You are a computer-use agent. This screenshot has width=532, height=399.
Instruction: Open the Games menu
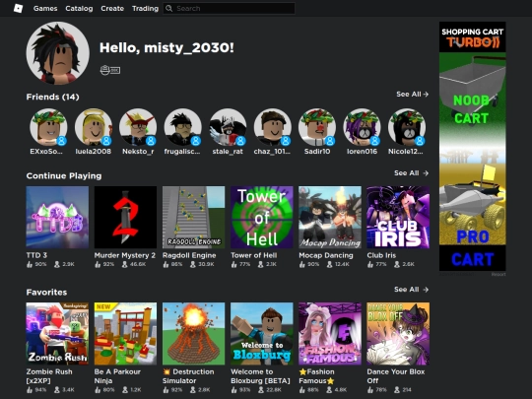[x=45, y=9]
